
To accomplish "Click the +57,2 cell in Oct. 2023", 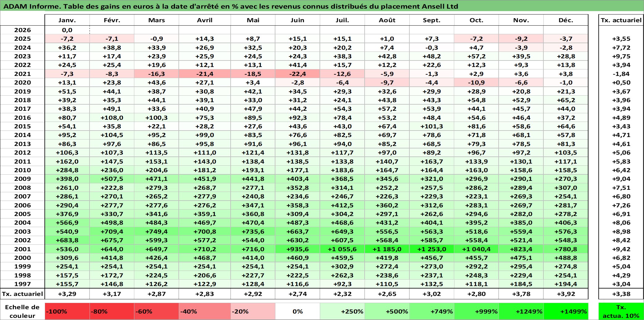I will click(x=476, y=56).
